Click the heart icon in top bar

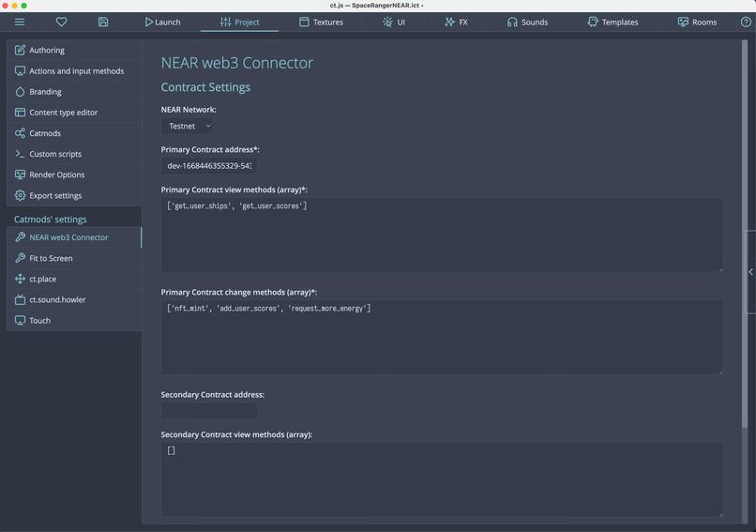61,22
